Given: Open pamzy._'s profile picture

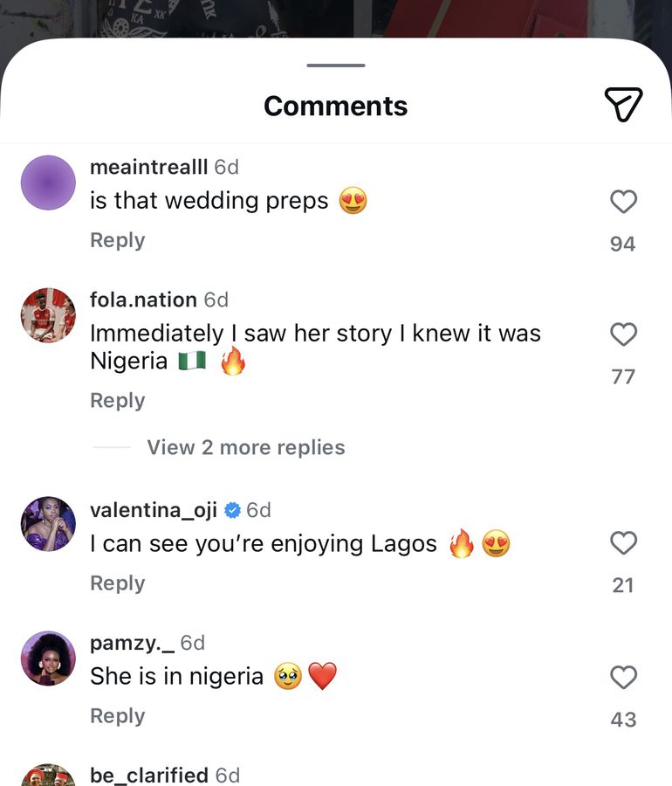Looking at the screenshot, I should (x=48, y=658).
